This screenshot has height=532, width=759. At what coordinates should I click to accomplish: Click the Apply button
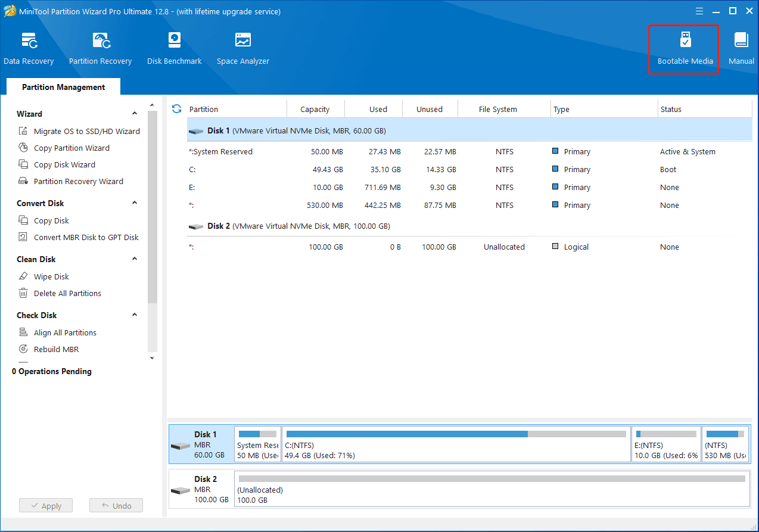(45, 506)
